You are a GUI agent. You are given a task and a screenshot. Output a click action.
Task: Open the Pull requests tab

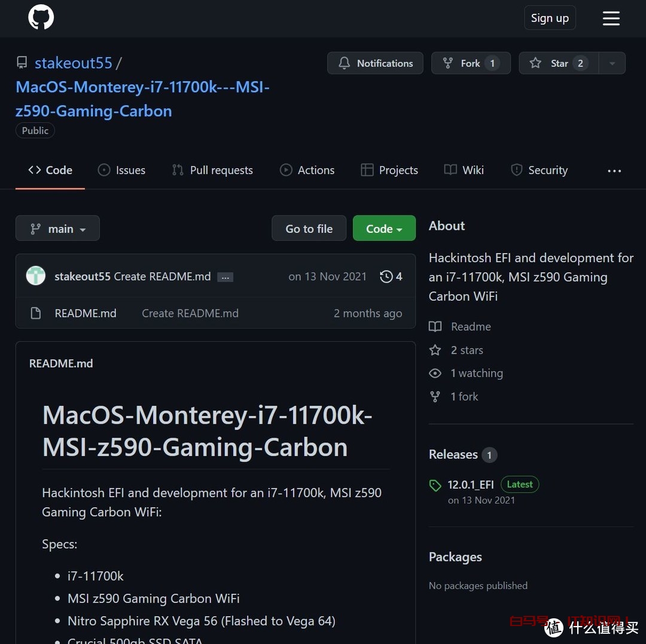pyautogui.click(x=212, y=171)
